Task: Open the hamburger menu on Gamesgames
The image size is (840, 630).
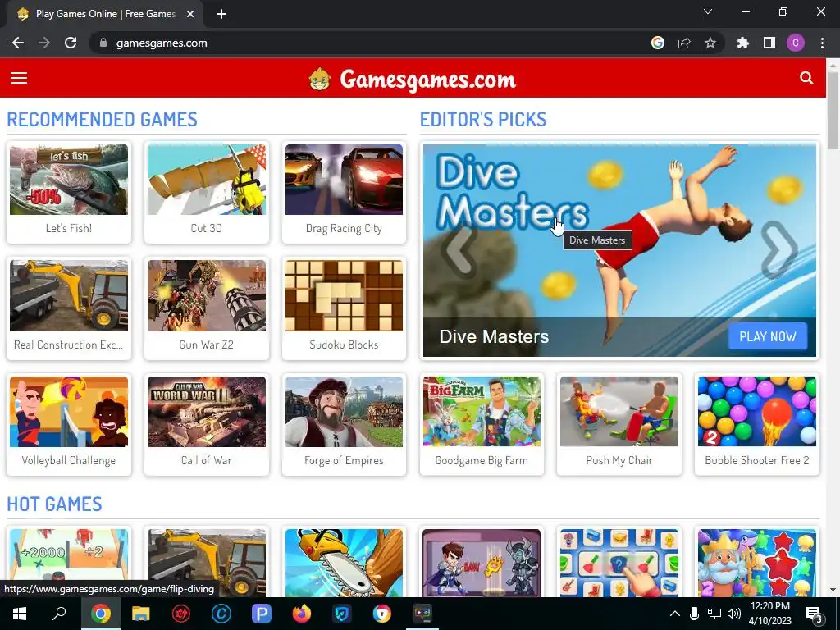Action: pyautogui.click(x=19, y=78)
